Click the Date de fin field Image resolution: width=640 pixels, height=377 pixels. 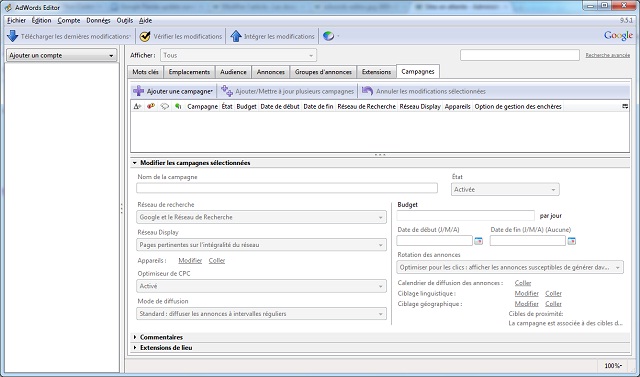coord(528,241)
